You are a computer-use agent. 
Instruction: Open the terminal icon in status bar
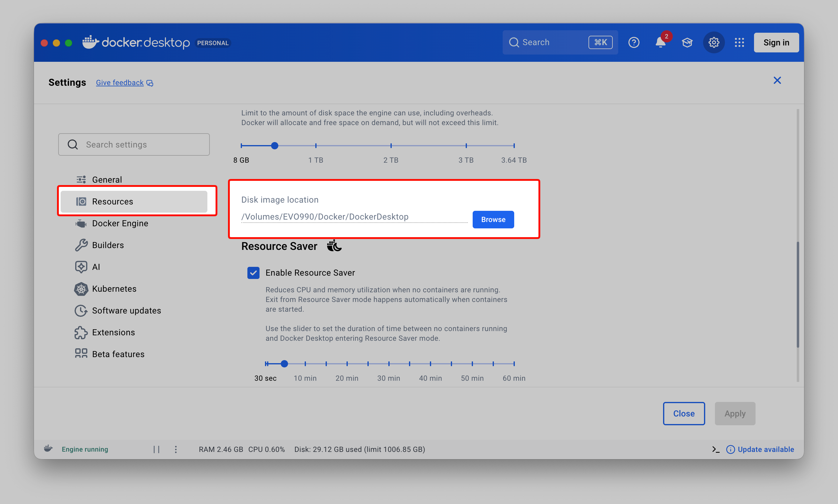tap(716, 449)
